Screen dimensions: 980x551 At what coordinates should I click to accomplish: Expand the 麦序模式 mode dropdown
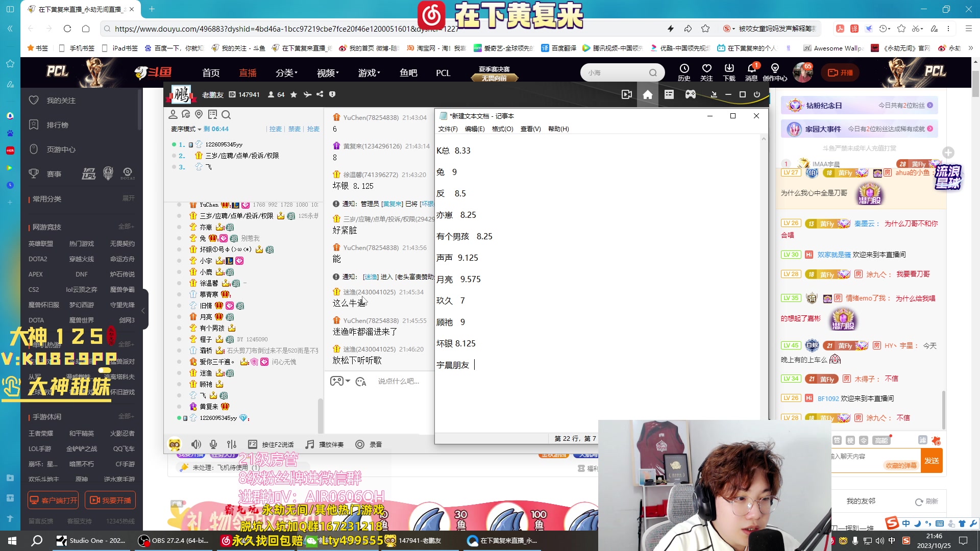click(186, 129)
